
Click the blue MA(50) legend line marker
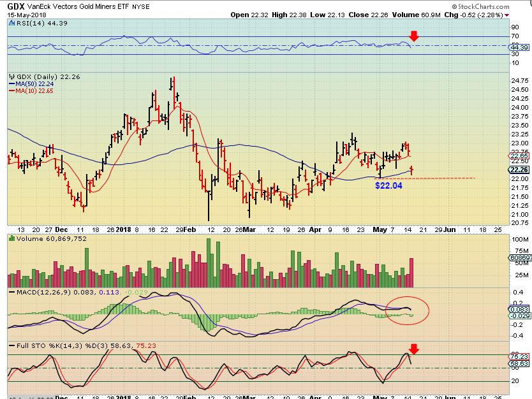(x=11, y=83)
